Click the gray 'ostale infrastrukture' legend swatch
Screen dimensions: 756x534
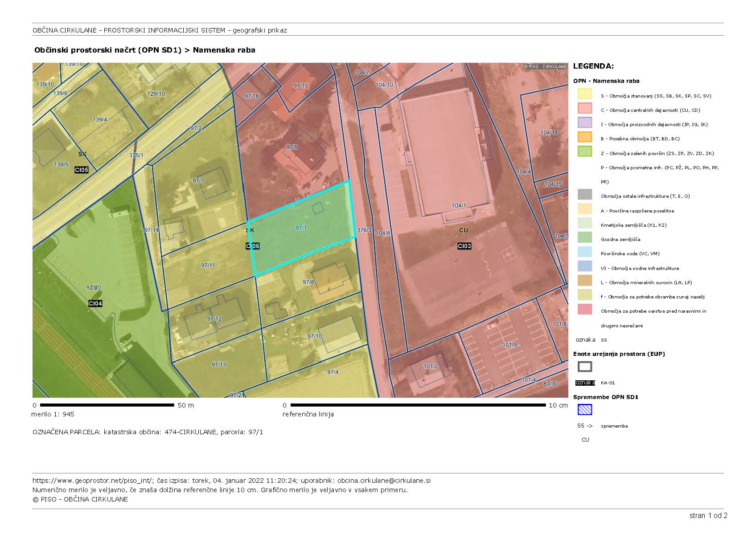coord(585,194)
